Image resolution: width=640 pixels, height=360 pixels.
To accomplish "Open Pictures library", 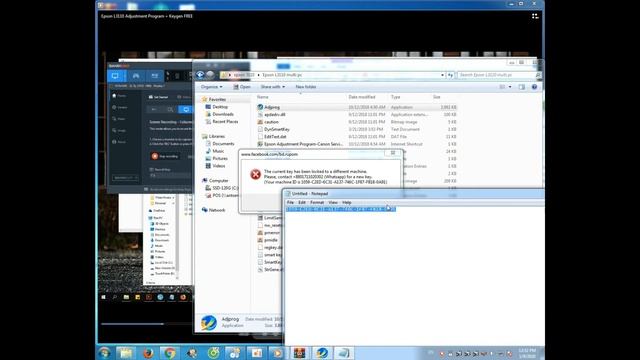I will [220, 158].
